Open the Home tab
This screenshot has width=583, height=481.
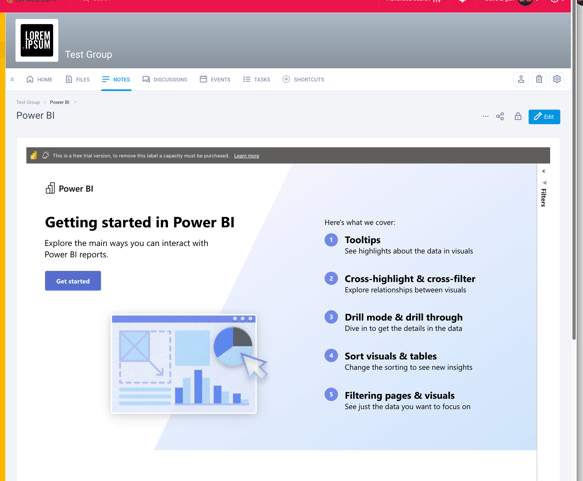(x=39, y=79)
